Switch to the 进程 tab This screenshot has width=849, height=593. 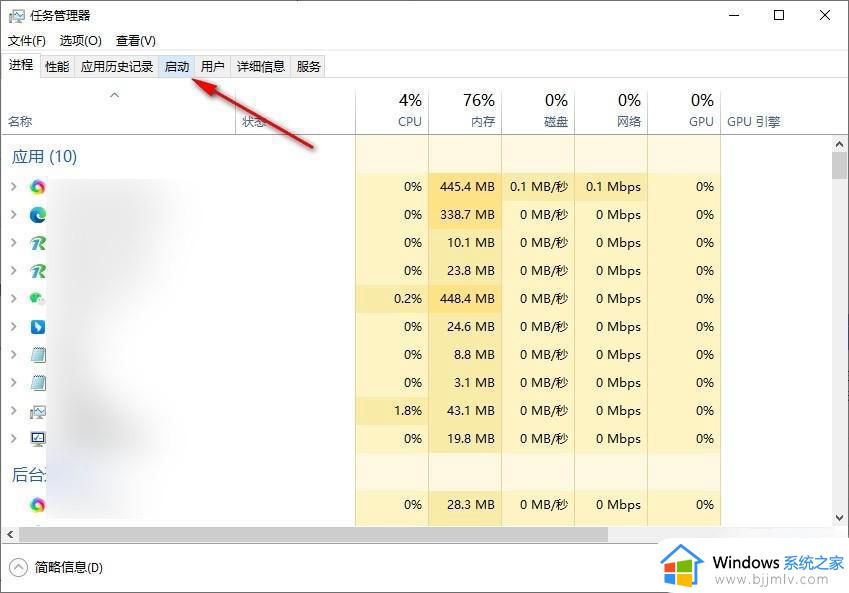click(x=21, y=65)
